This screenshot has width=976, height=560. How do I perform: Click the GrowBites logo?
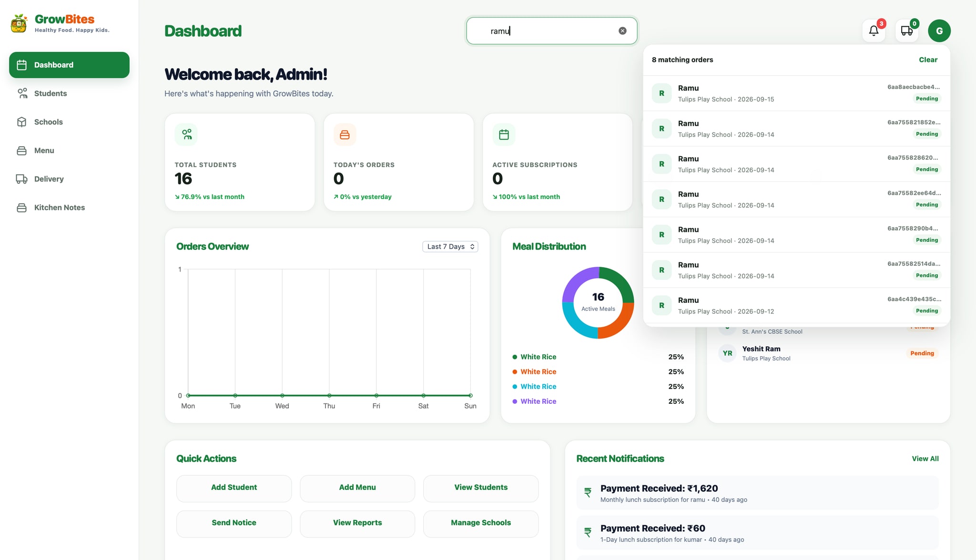[60, 23]
